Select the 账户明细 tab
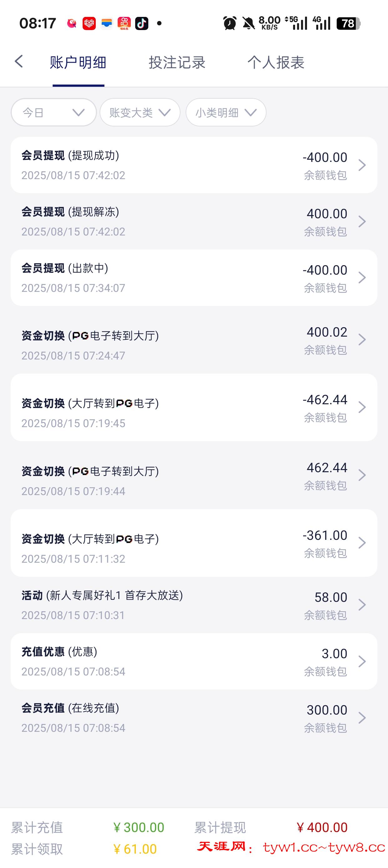The image size is (388, 868). point(78,62)
